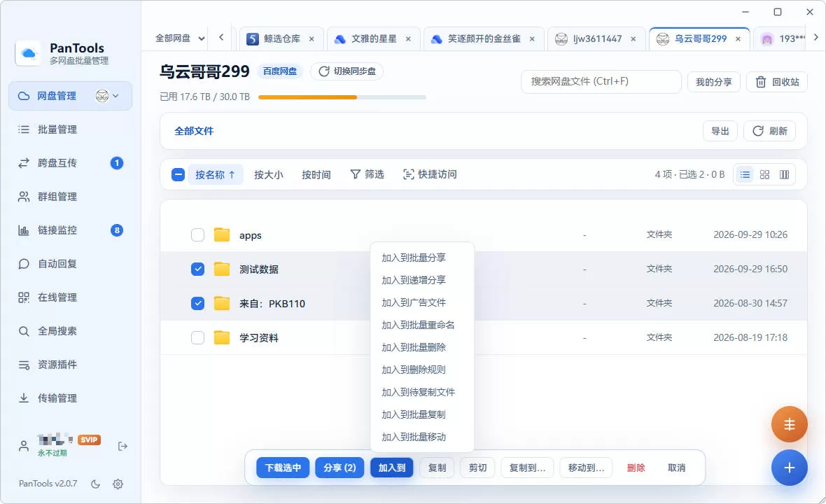The height and width of the screenshot is (504, 826).
Task: Click the 全部文件 breadcrumb link
Action: [194, 131]
